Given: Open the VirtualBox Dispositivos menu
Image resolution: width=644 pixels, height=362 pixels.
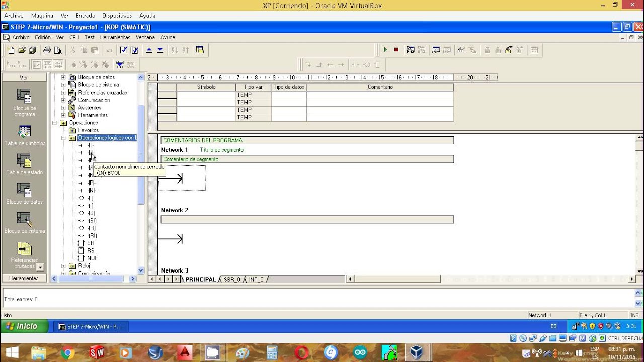Looking at the screenshot, I should [117, 16].
